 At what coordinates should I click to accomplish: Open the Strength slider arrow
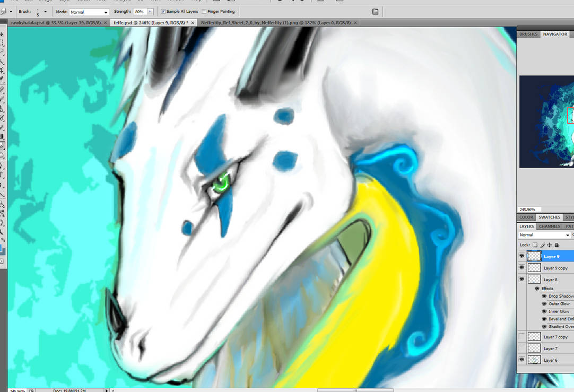[x=150, y=12]
